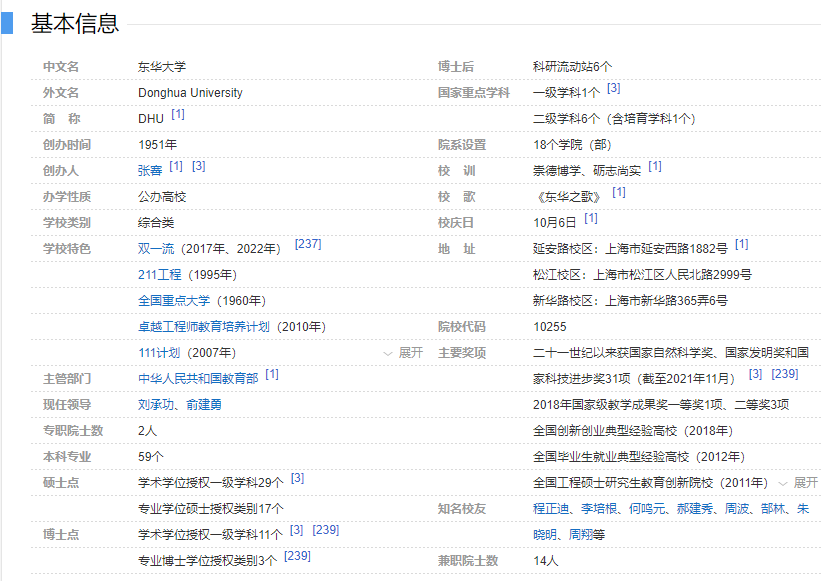Open current leader 刘承功 link
The width and height of the screenshot is (830, 581).
click(x=156, y=405)
